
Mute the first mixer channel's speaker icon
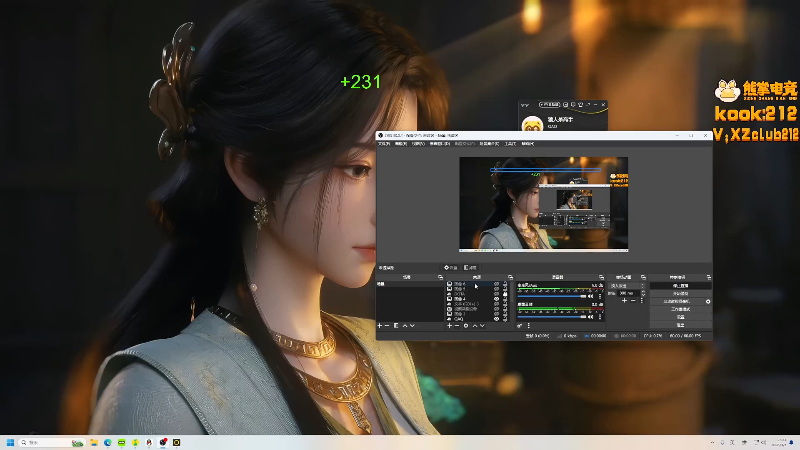590,296
